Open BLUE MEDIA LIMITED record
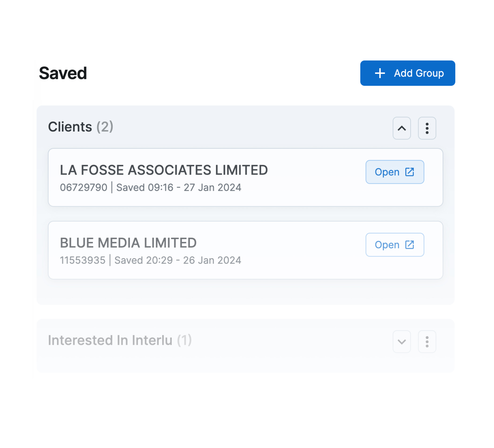The image size is (494, 448). pyautogui.click(x=395, y=245)
